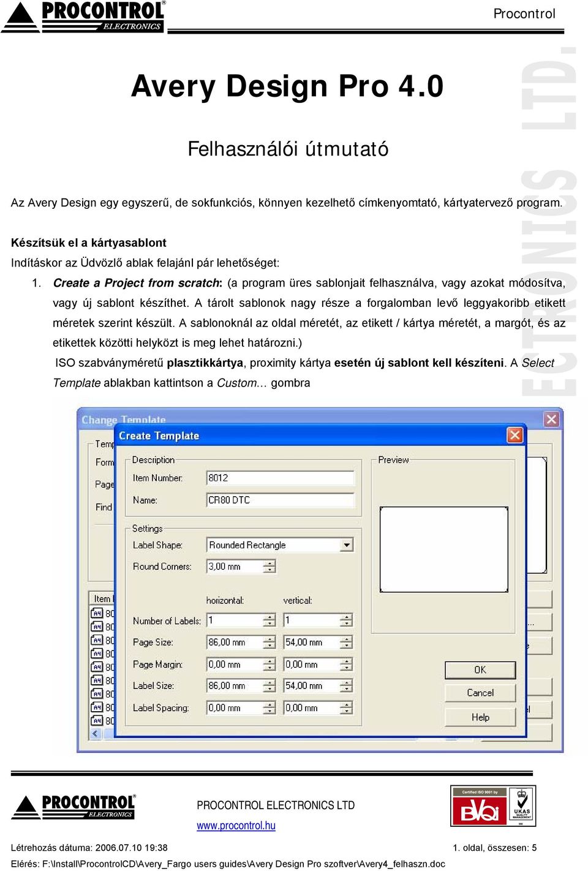Image resolution: width=588 pixels, height=871 pixels.
Task: Open Help in Create Template dialog
Action: pyautogui.click(x=480, y=717)
